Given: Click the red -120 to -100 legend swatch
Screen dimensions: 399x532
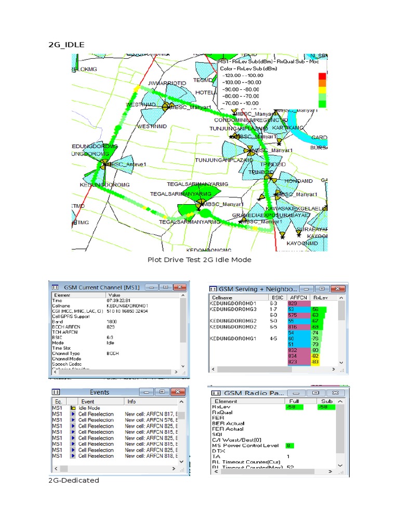Looking at the screenshot, I should pos(322,76).
